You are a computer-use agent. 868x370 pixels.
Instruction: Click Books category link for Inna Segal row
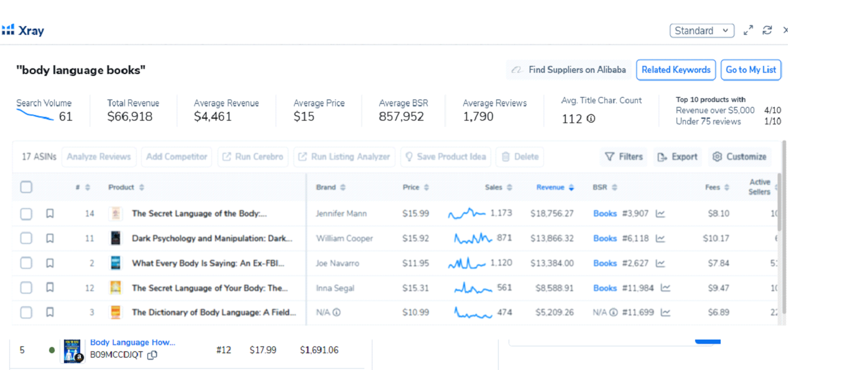coord(604,288)
